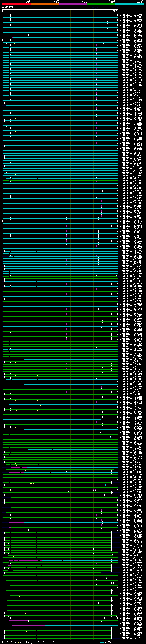Open the UniRef100_P63244 entry
This screenshot has width=146, height=644.
click(131, 80)
